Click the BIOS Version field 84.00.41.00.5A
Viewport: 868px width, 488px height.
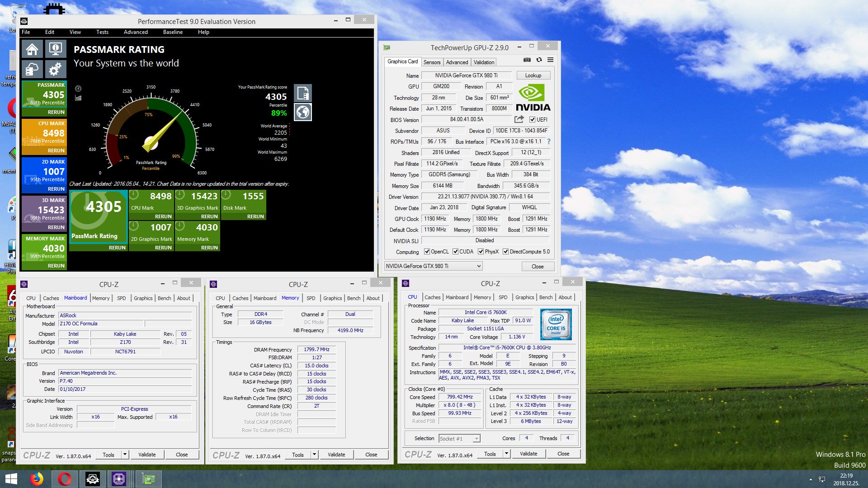467,119
